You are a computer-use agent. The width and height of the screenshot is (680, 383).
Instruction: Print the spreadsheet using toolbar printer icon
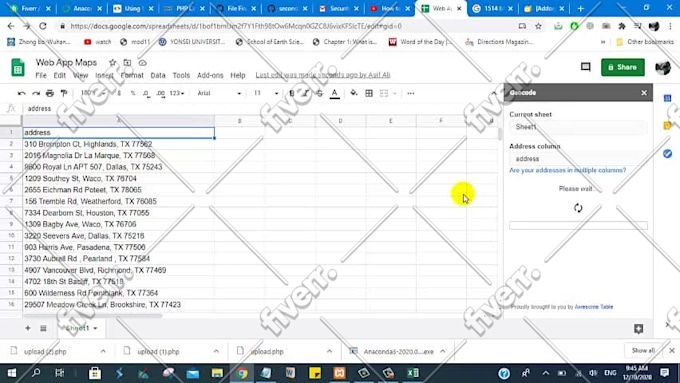tap(50, 93)
